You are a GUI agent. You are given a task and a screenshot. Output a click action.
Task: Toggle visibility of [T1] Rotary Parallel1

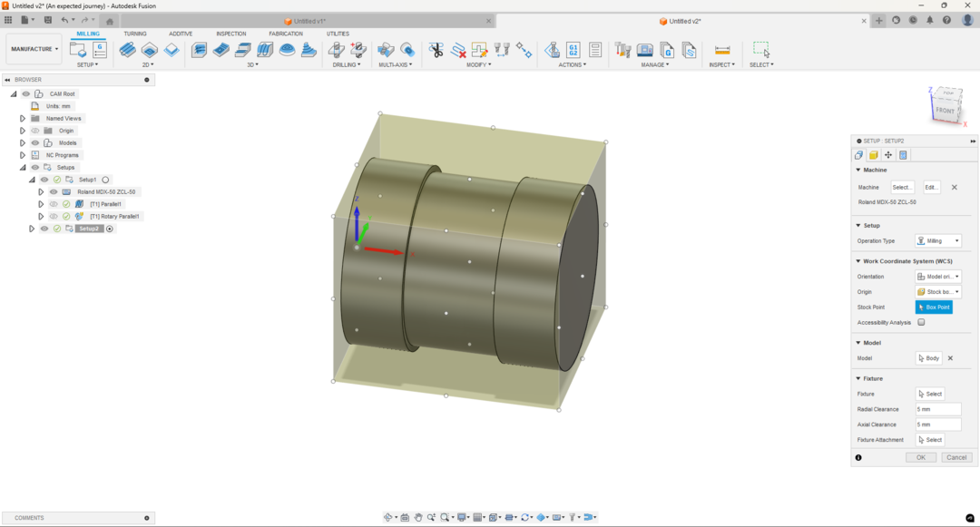[54, 216]
